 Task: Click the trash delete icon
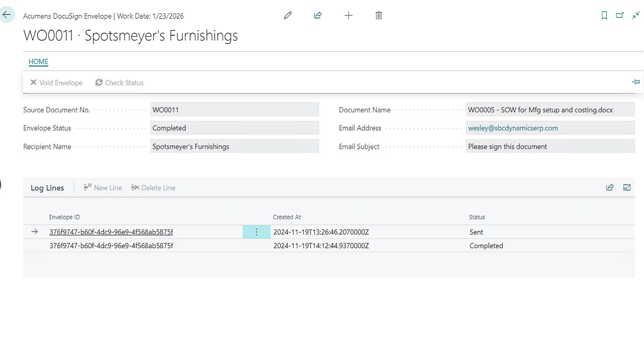coord(379,16)
